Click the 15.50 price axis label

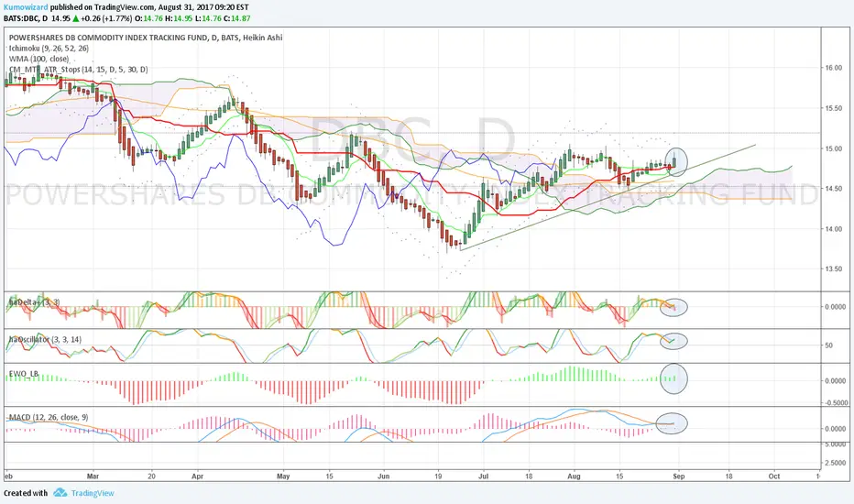click(x=833, y=108)
